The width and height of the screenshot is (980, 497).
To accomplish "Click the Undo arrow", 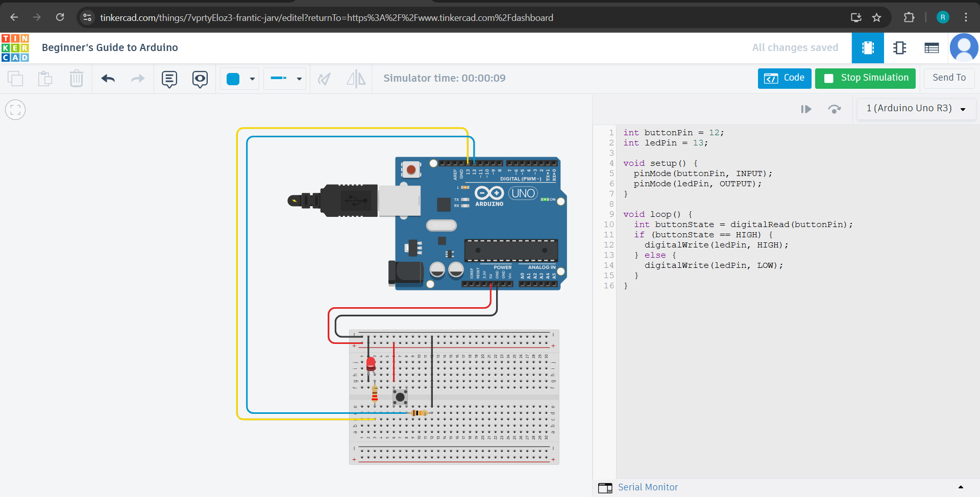I will [108, 79].
